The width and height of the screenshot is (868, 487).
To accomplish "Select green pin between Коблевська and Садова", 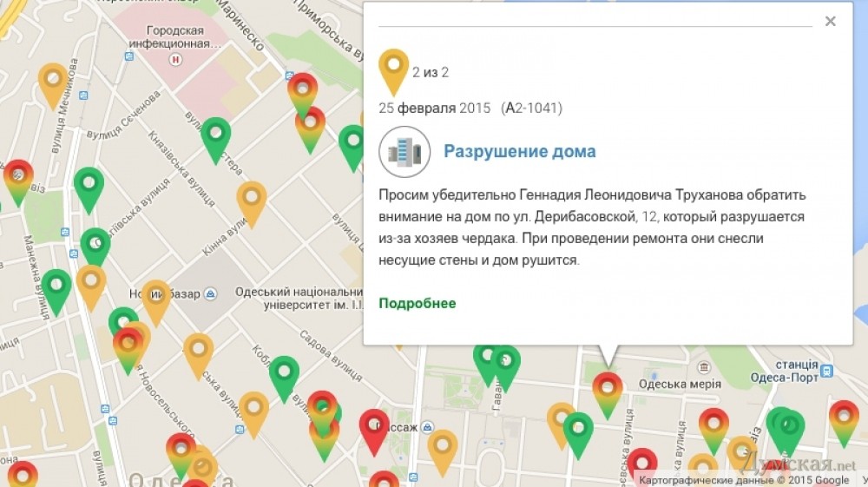I will coord(284,374).
